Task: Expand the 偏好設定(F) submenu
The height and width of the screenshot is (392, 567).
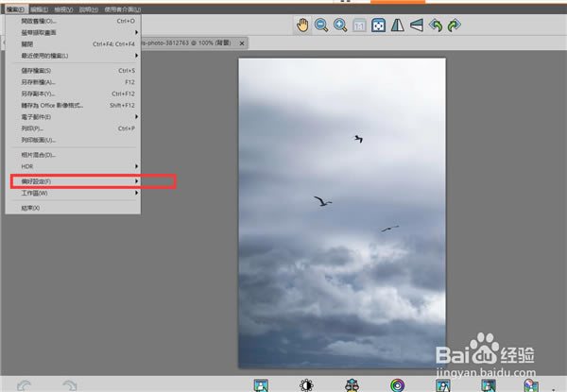Action: (x=73, y=181)
